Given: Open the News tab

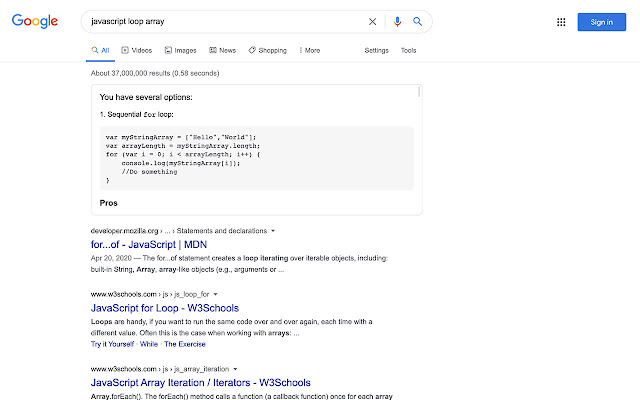Looking at the screenshot, I should tap(222, 51).
